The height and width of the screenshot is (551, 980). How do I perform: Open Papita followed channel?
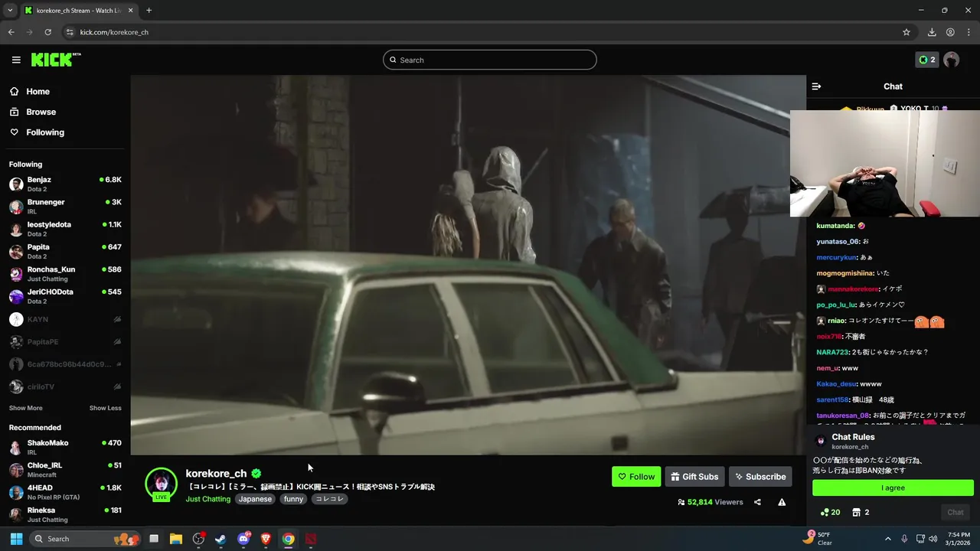pyautogui.click(x=65, y=251)
